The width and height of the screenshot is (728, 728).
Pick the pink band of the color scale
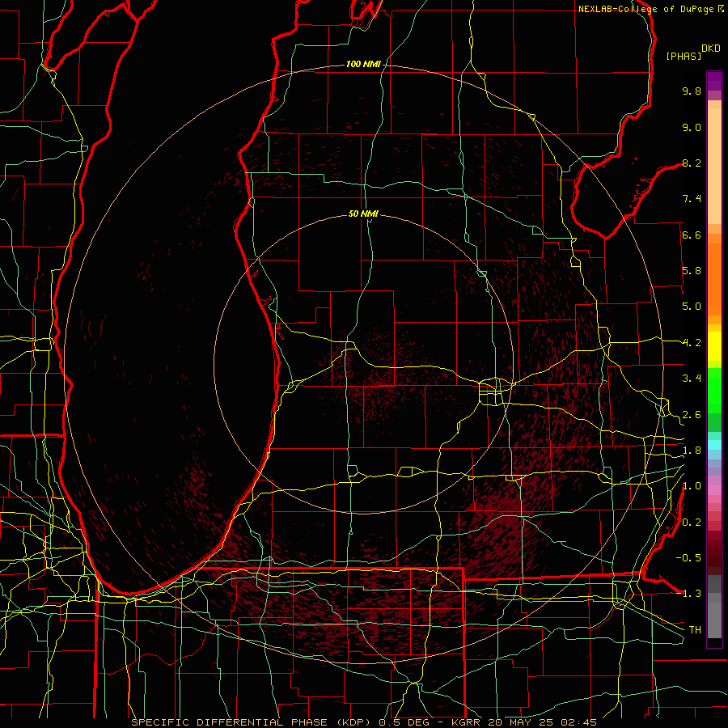pos(714,490)
